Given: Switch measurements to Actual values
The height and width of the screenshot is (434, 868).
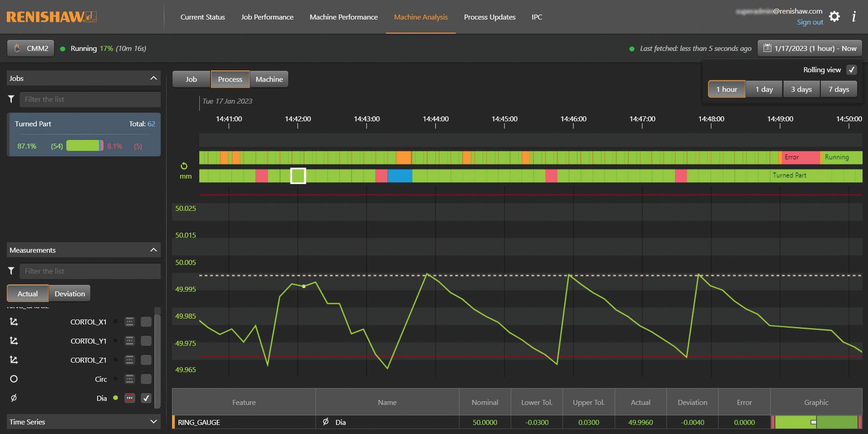Looking at the screenshot, I should (x=28, y=294).
